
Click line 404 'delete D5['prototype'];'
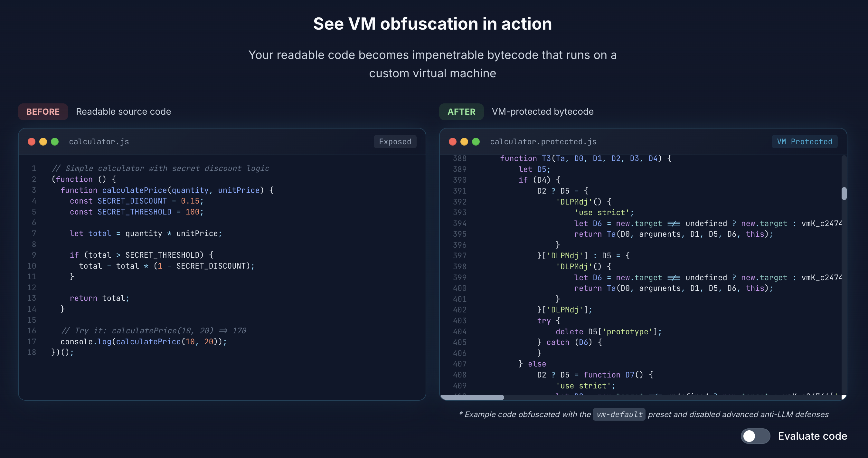pyautogui.click(x=609, y=332)
